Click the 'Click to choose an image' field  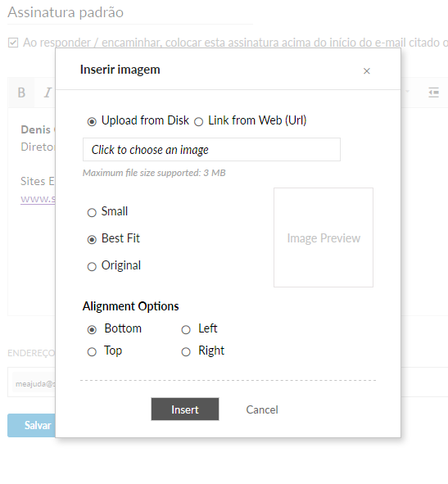pyautogui.click(x=211, y=150)
